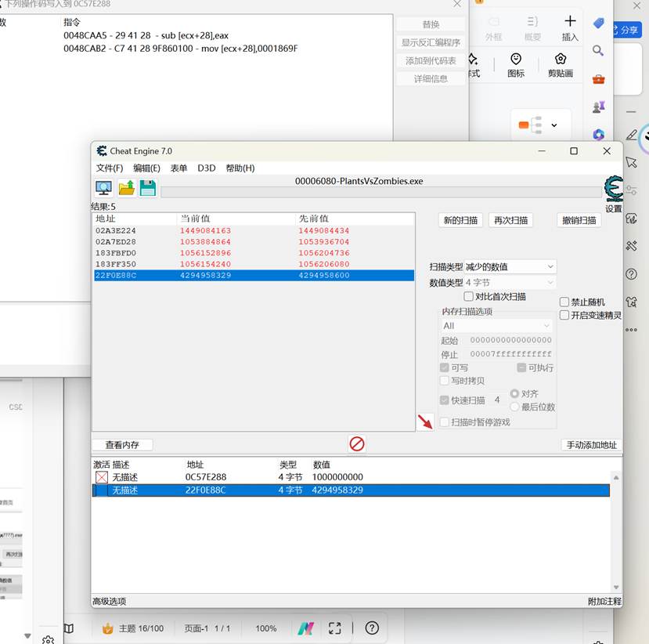Screen dimensions: 649x644
Task: Click the magnifier search icon in sidebar
Action: 597,50
